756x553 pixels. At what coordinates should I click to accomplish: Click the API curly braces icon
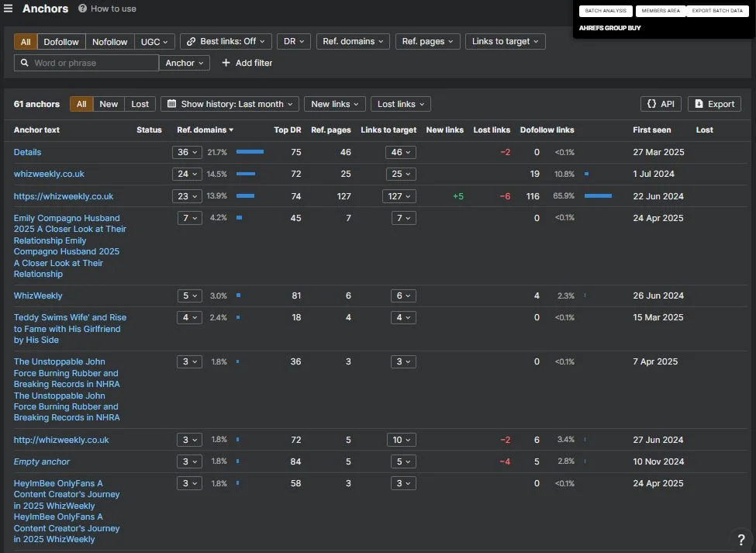pos(651,104)
